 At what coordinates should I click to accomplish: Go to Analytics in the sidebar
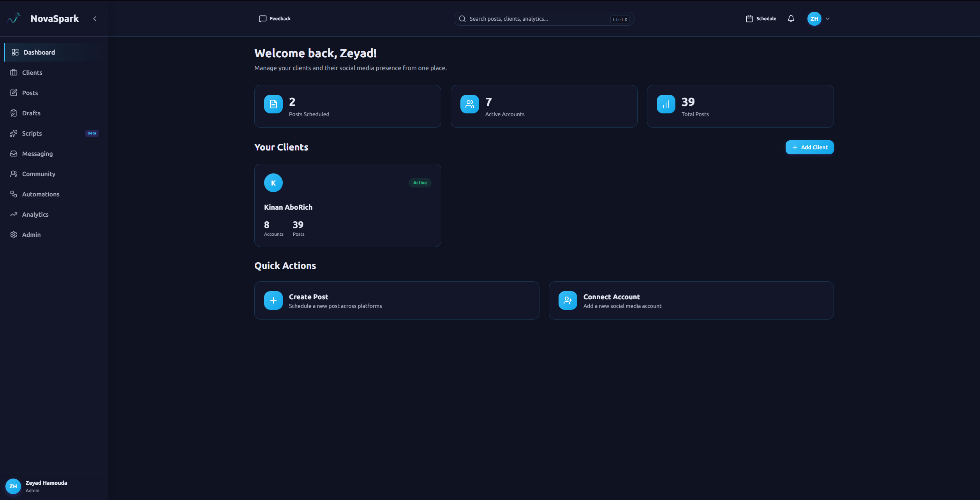pyautogui.click(x=35, y=214)
